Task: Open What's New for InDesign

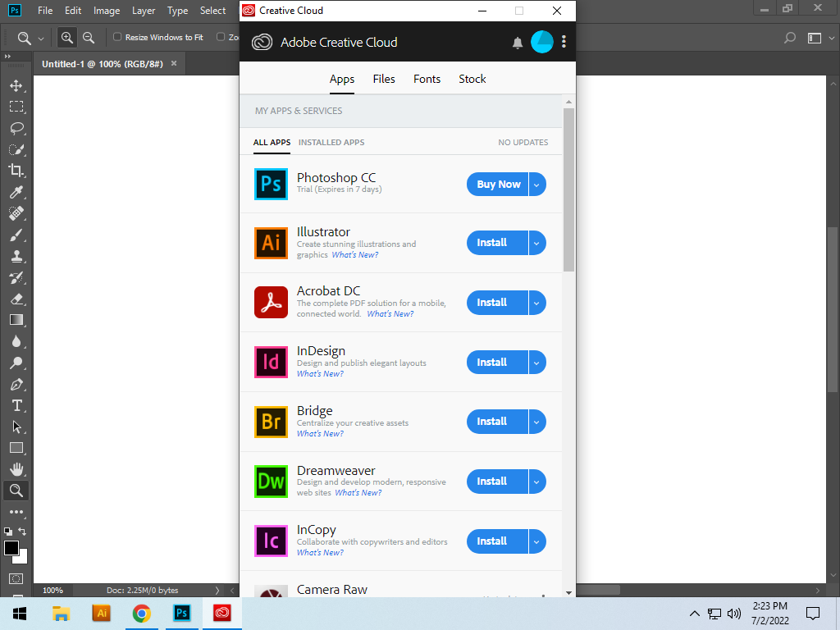Action: click(320, 373)
